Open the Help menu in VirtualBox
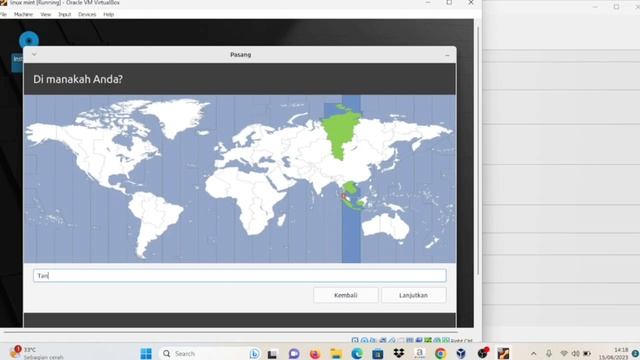Viewport: 640px width, 360px height. pyautogui.click(x=109, y=14)
